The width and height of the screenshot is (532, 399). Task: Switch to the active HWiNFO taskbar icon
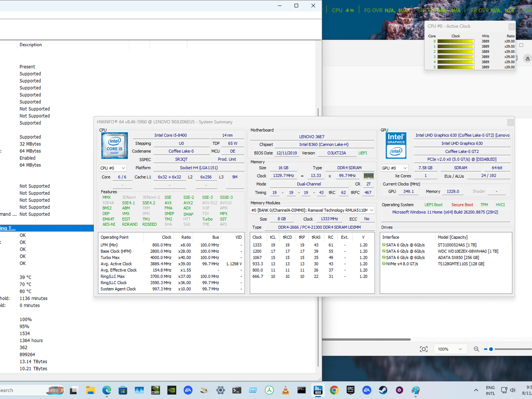coord(318,390)
